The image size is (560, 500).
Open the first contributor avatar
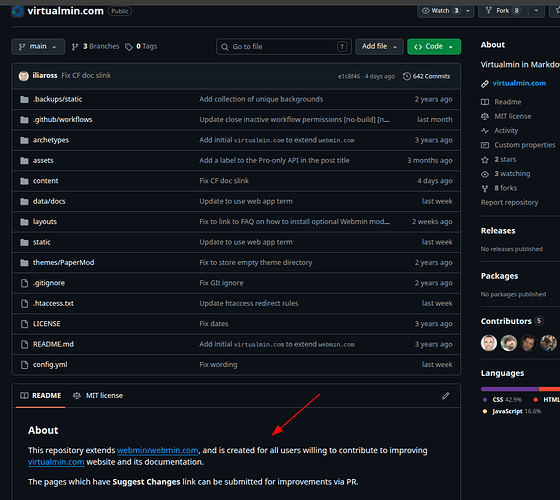489,343
